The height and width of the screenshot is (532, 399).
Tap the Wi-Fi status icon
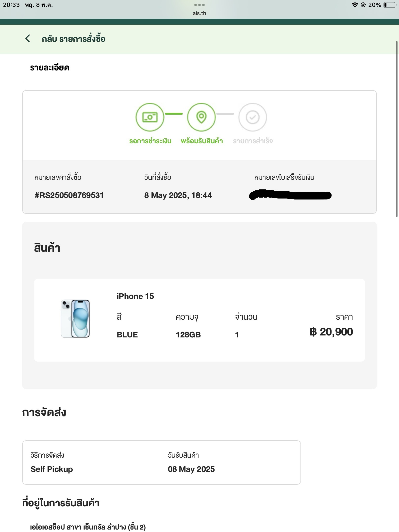354,5
